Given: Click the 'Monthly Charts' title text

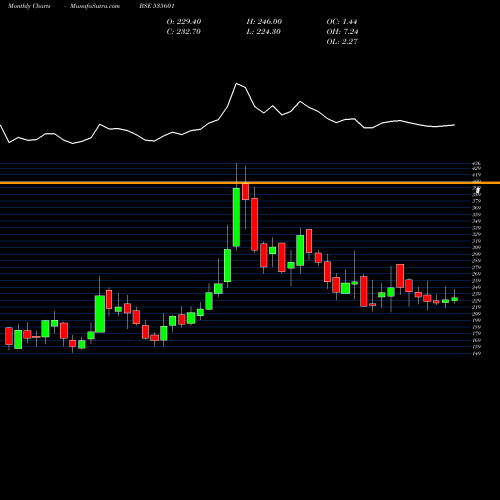Looking at the screenshot, I should [29, 6].
